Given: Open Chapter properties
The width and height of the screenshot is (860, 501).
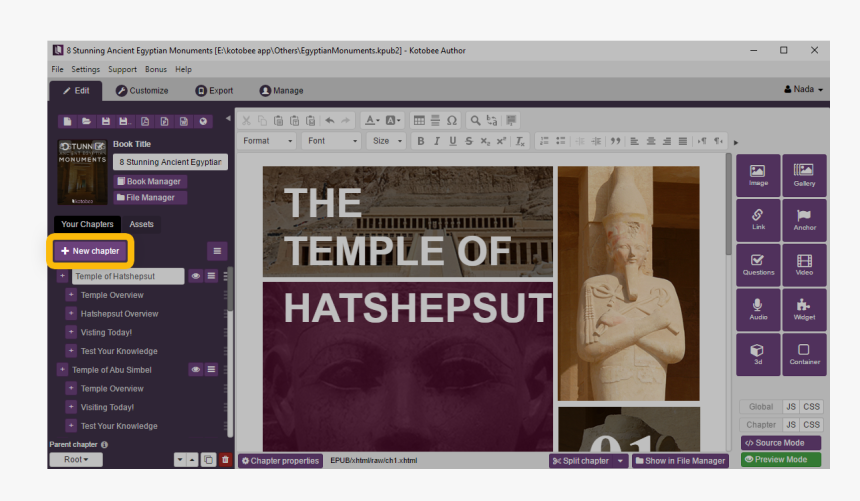Looking at the screenshot, I should tap(280, 461).
